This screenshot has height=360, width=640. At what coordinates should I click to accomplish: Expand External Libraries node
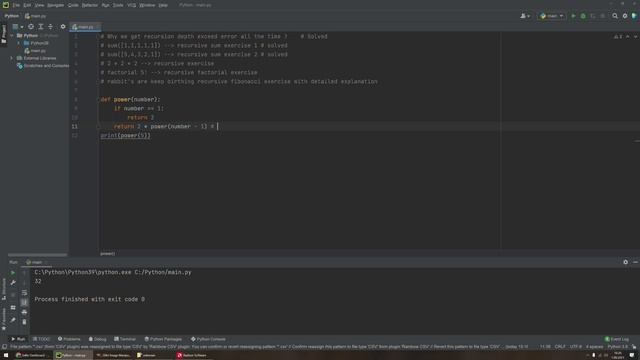[12, 58]
